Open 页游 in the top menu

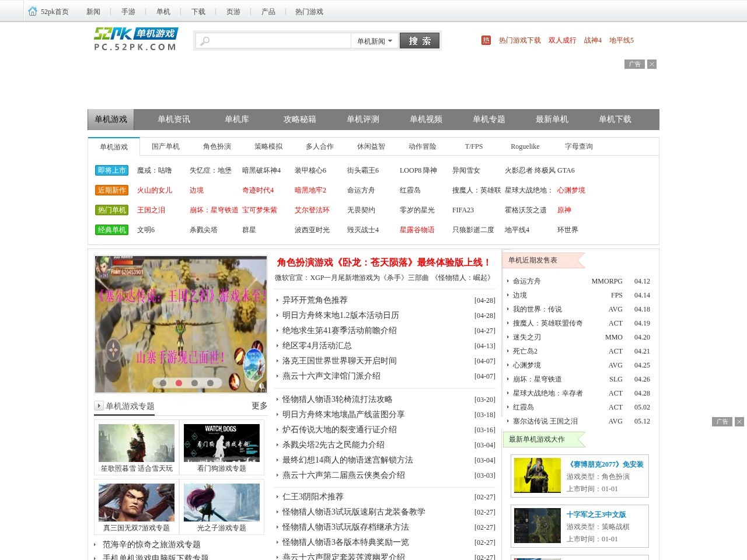(233, 12)
